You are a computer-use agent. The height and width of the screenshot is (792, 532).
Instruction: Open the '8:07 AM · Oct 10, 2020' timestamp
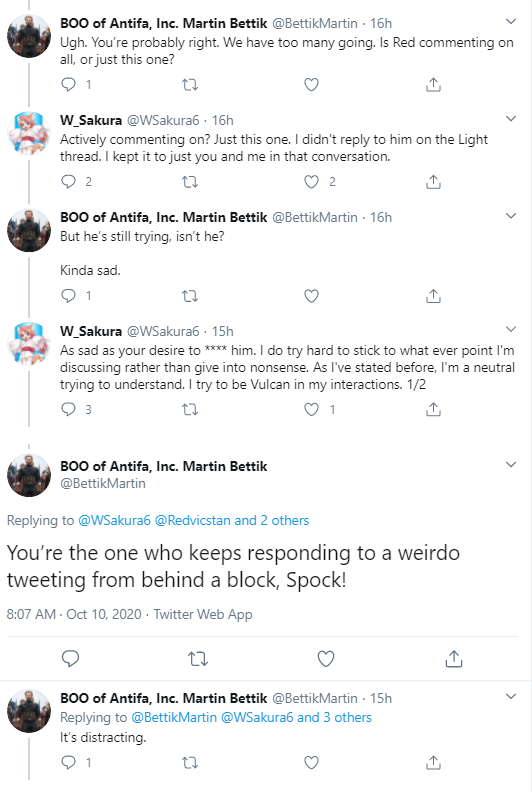pyautogui.click(x=74, y=614)
